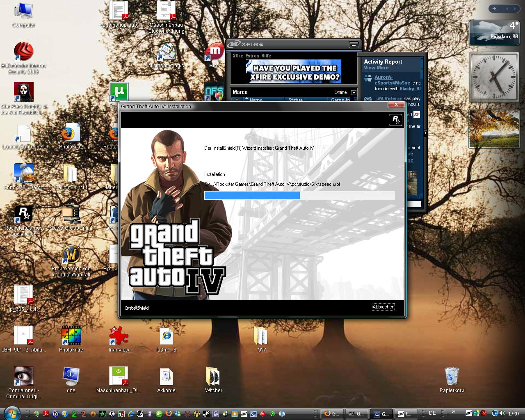The image size is (525, 420).
Task: Open the Extras menu in Xfire
Action: [252, 56]
